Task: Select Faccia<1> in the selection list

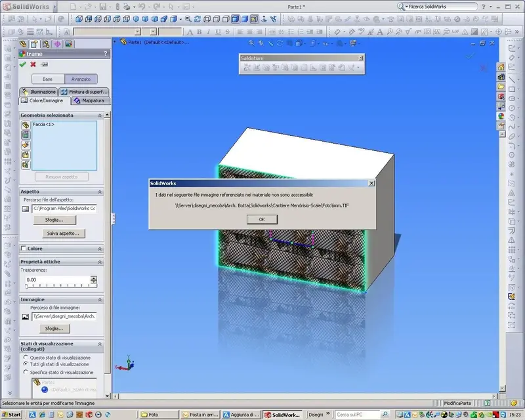Action: point(43,124)
